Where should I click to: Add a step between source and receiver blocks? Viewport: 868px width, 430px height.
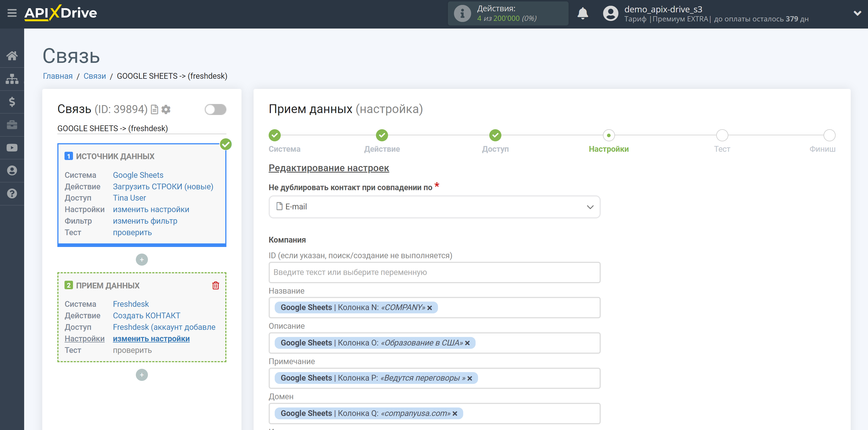pyautogui.click(x=142, y=260)
